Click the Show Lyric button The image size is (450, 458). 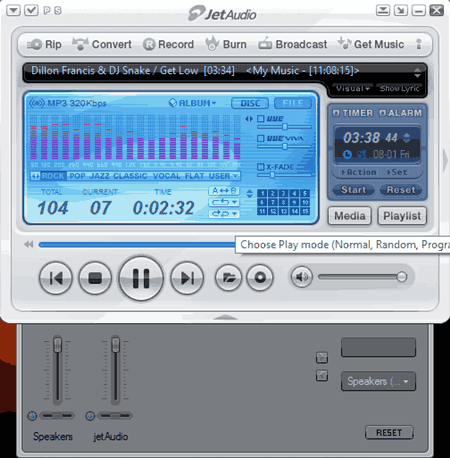point(399,88)
